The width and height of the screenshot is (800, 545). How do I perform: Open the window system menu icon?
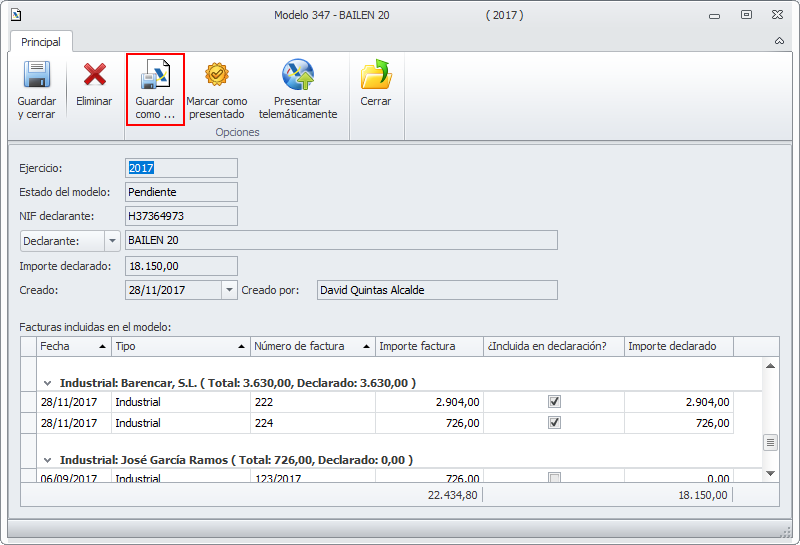14,15
